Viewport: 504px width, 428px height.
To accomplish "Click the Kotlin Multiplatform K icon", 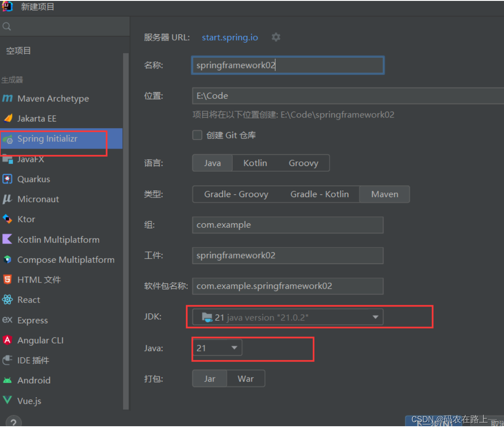I will (x=7, y=239).
